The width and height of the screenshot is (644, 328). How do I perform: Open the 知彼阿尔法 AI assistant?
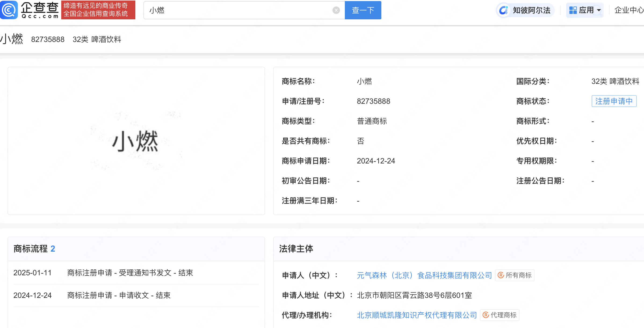525,10
